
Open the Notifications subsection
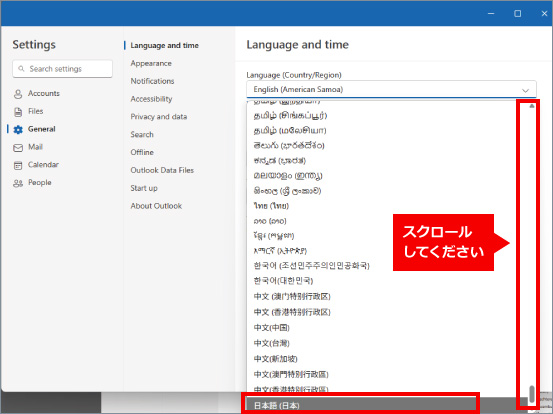click(x=152, y=81)
